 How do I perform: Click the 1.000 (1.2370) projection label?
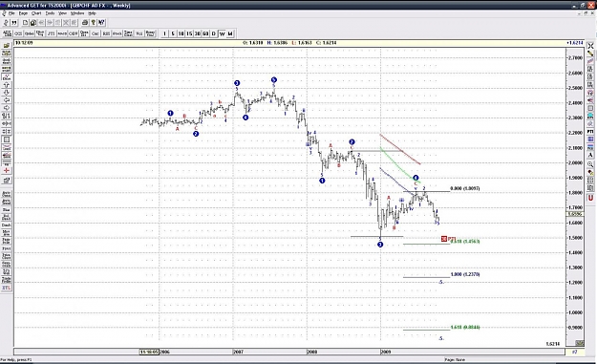[465, 274]
